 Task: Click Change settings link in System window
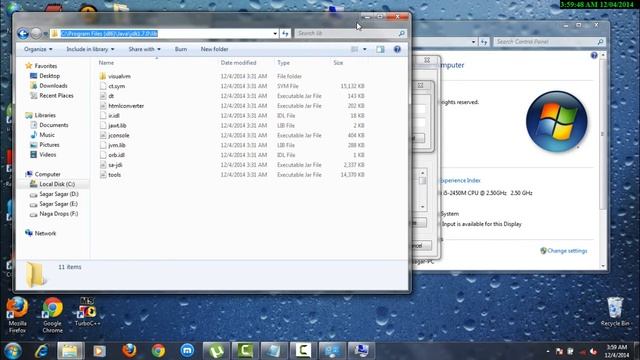tap(567, 251)
